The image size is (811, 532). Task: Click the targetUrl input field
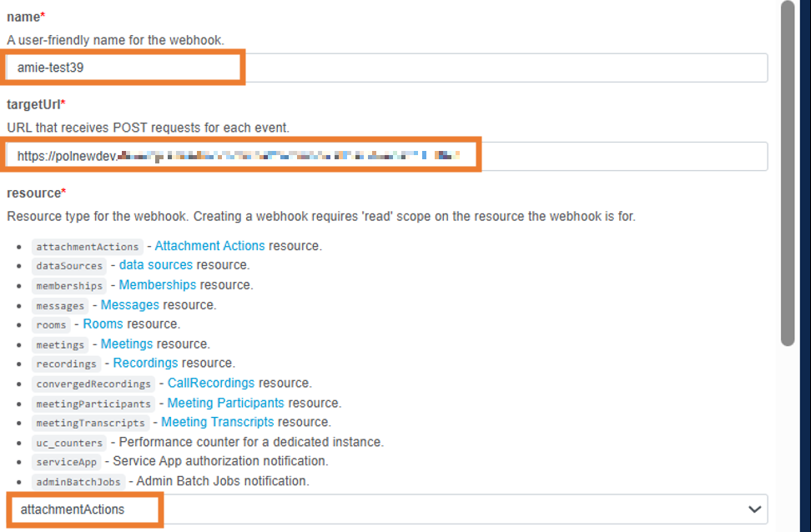coord(385,156)
